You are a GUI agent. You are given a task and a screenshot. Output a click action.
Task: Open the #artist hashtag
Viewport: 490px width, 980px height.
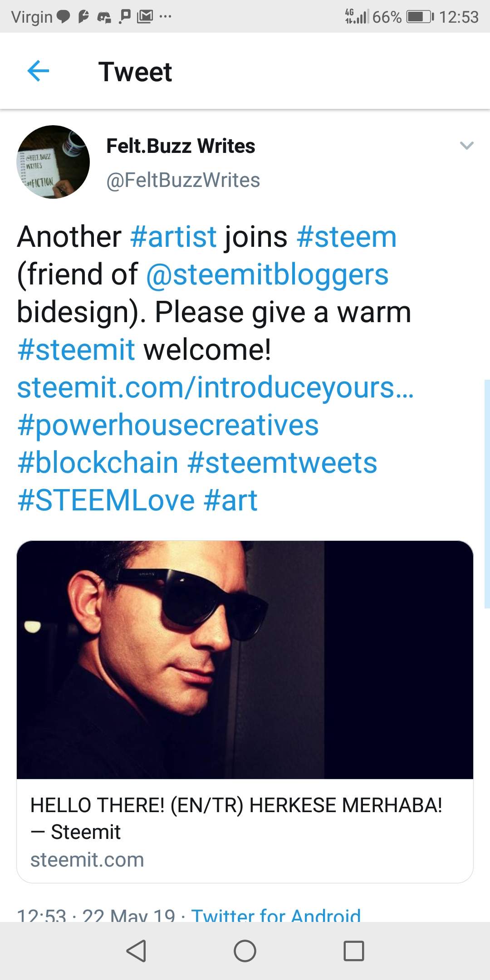tap(173, 237)
